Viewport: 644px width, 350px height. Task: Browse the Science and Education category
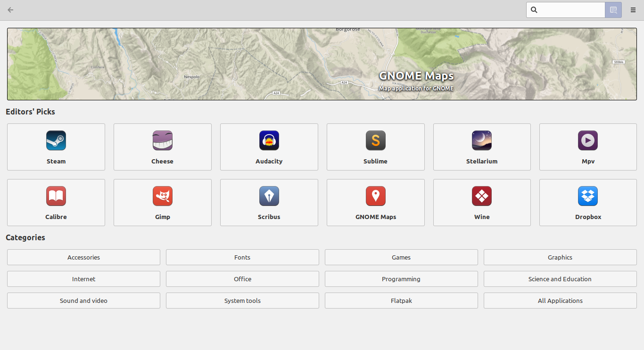pyautogui.click(x=560, y=279)
